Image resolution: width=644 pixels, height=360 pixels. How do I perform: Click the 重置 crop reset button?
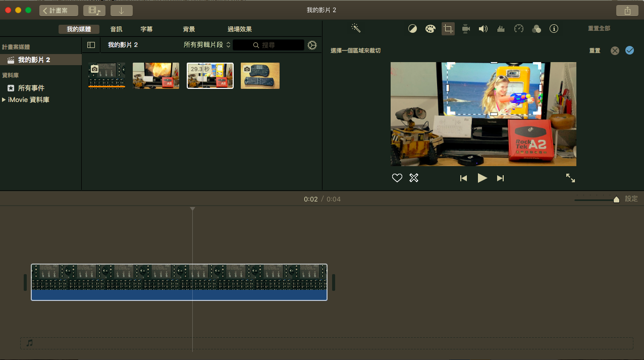(x=595, y=50)
